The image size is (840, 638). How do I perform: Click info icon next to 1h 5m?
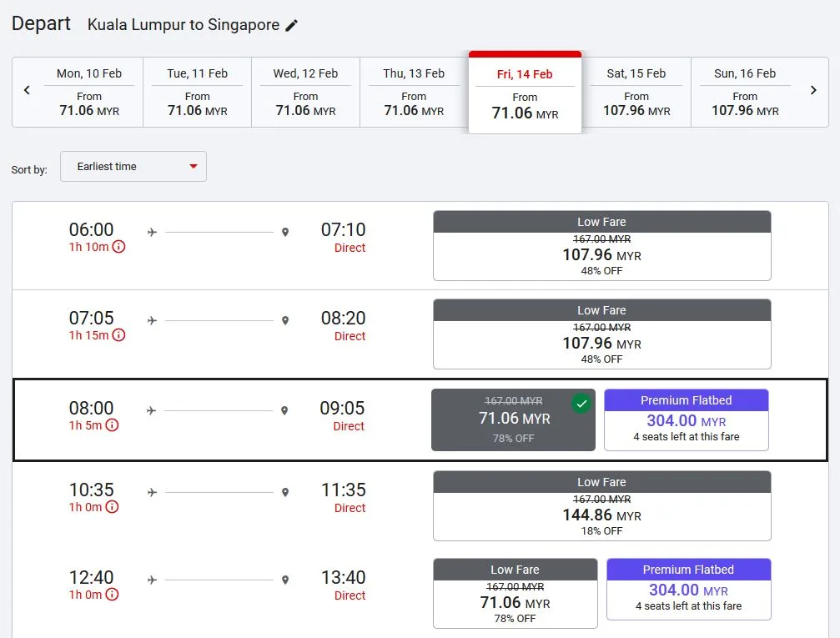pos(112,425)
